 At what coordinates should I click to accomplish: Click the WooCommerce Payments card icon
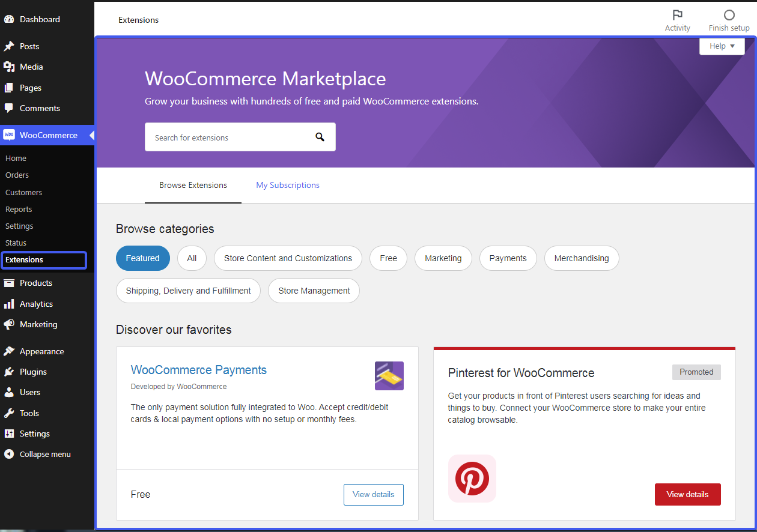click(389, 376)
